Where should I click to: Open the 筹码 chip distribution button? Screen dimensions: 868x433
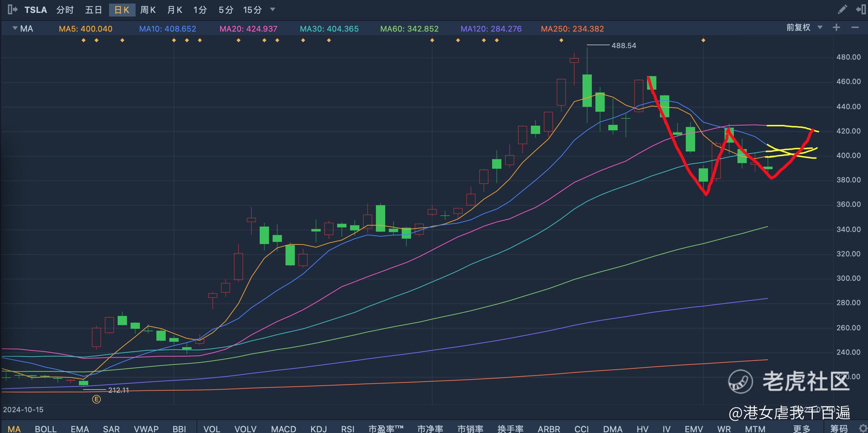(x=839, y=429)
